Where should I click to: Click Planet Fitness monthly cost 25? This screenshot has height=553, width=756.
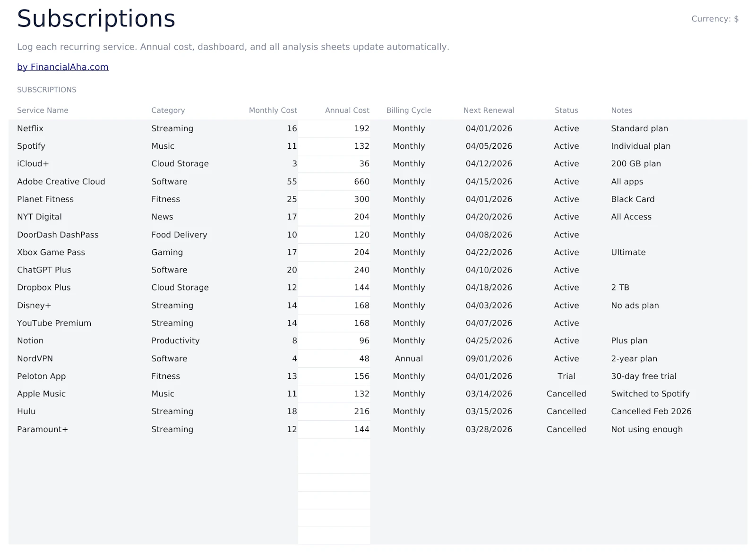point(292,199)
